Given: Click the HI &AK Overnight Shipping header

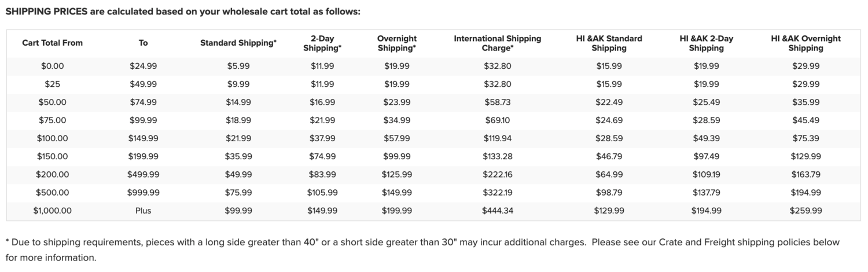Looking at the screenshot, I should tap(806, 43).
